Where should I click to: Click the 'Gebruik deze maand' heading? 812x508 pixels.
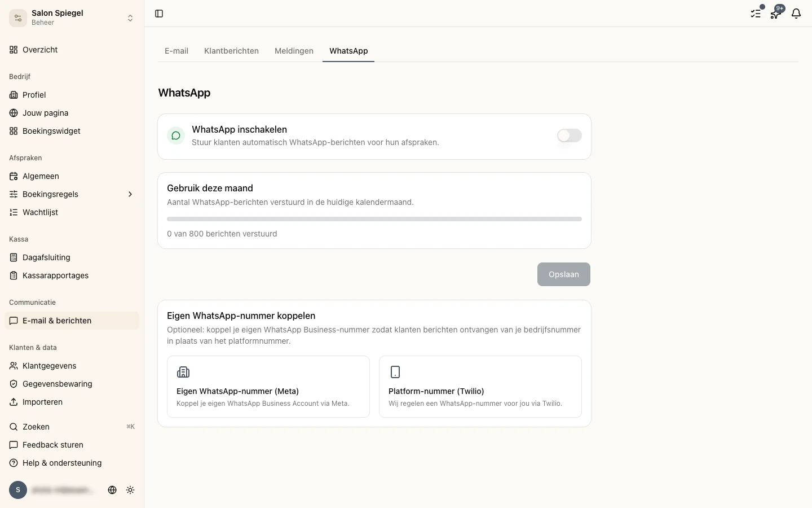(210, 188)
